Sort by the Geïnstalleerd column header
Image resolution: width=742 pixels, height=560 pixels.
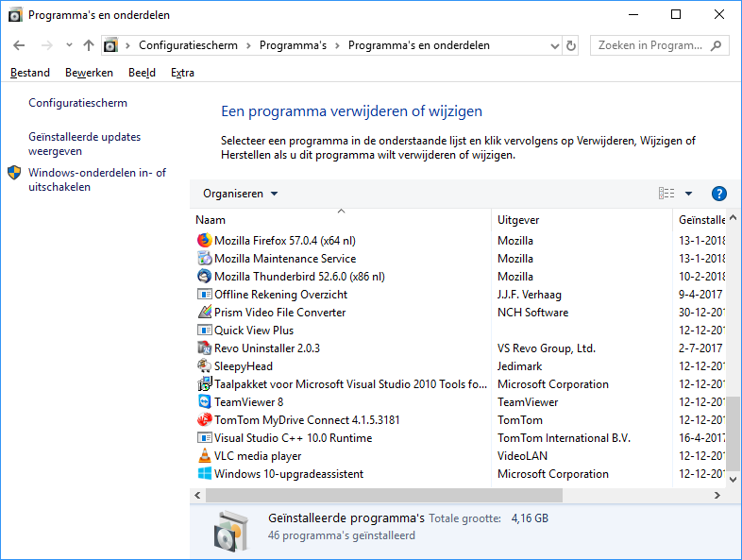click(701, 220)
